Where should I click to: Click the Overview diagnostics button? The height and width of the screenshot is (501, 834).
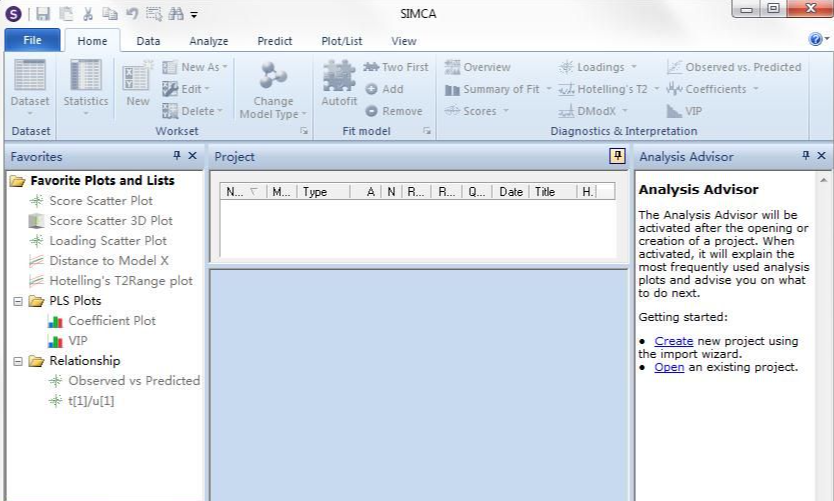478,67
